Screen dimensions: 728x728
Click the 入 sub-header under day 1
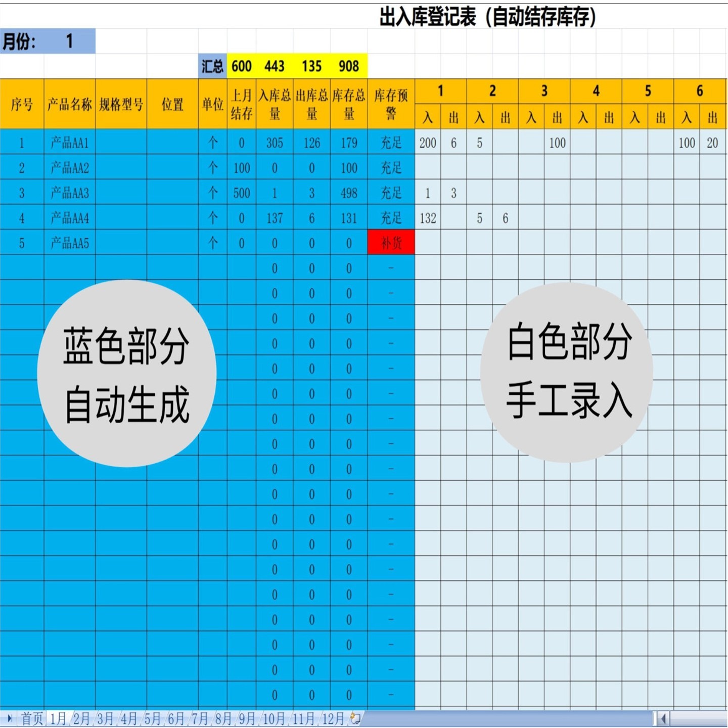(428, 117)
